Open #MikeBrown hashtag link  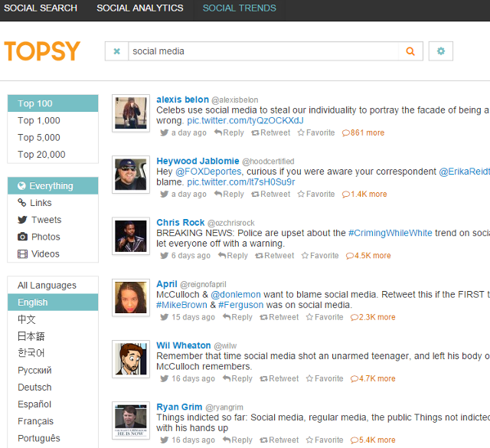point(181,305)
